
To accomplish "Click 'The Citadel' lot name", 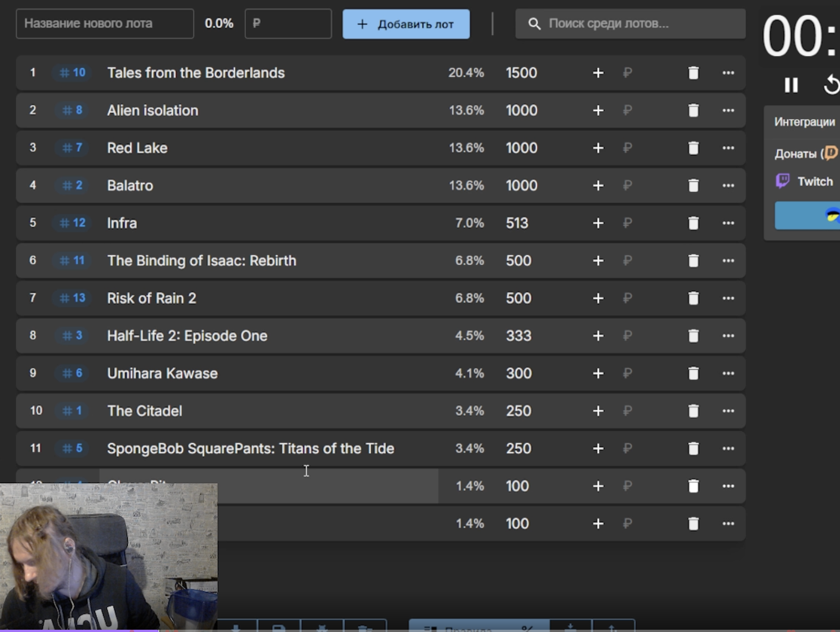I will tap(145, 411).
